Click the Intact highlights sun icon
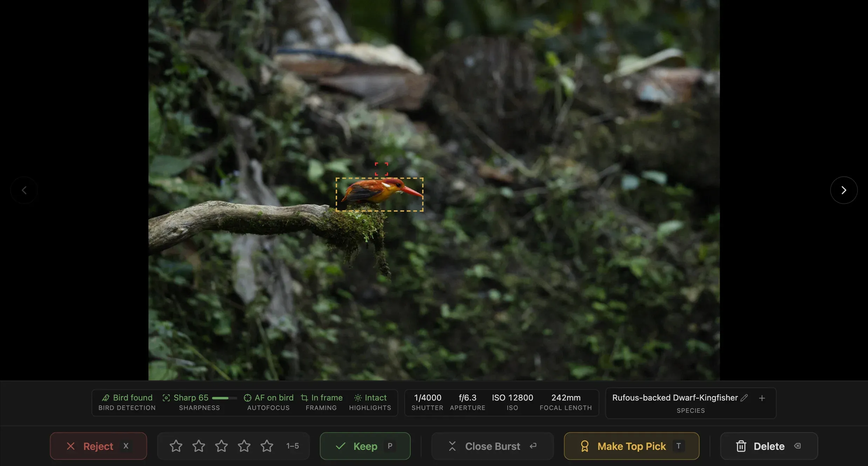868x466 pixels. point(358,398)
